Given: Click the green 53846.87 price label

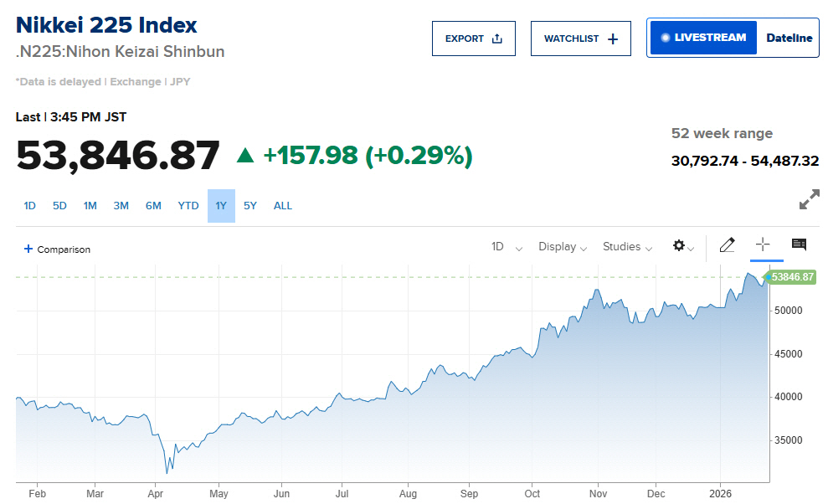Looking at the screenshot, I should [x=792, y=277].
